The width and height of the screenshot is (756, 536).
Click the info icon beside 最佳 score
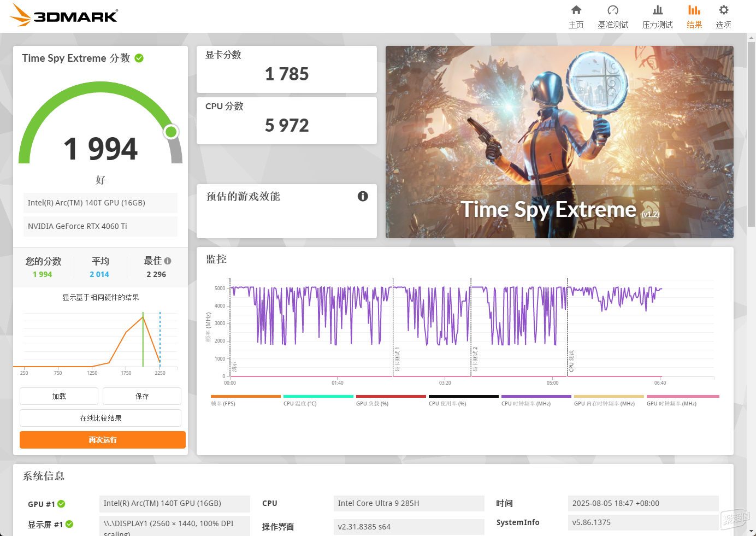tap(168, 261)
